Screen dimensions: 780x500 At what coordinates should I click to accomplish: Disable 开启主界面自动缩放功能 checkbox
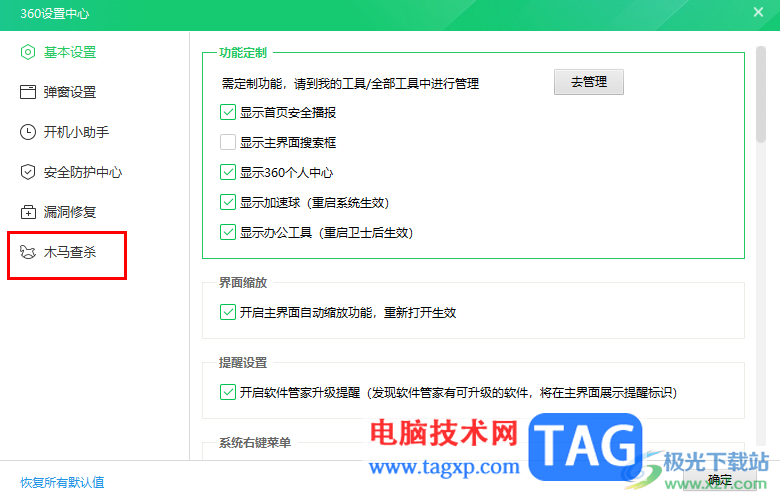coord(228,312)
